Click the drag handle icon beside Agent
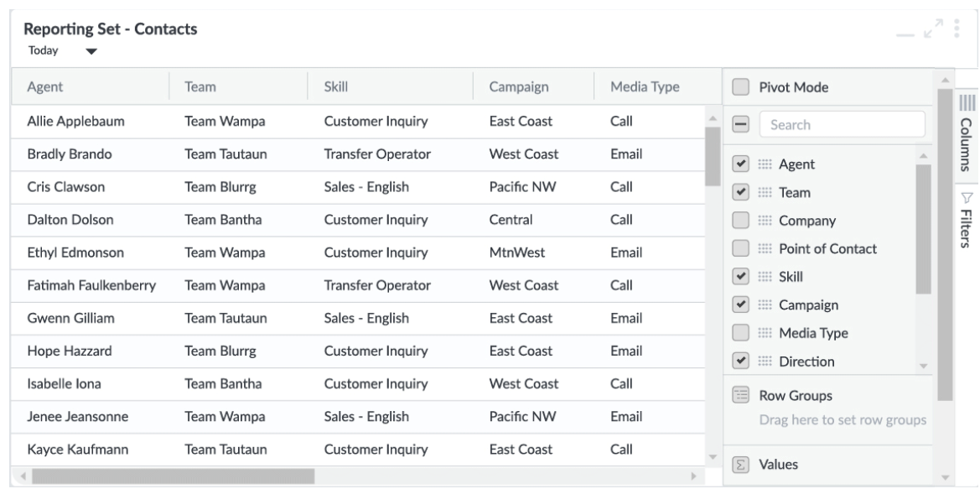The image size is (980, 489). click(x=764, y=164)
